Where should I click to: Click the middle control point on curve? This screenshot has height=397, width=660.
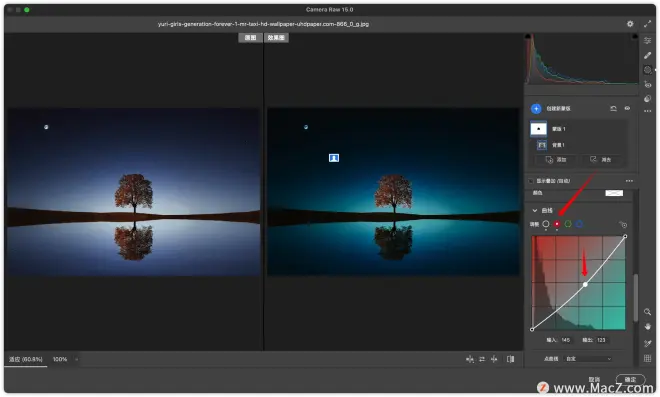coord(585,285)
